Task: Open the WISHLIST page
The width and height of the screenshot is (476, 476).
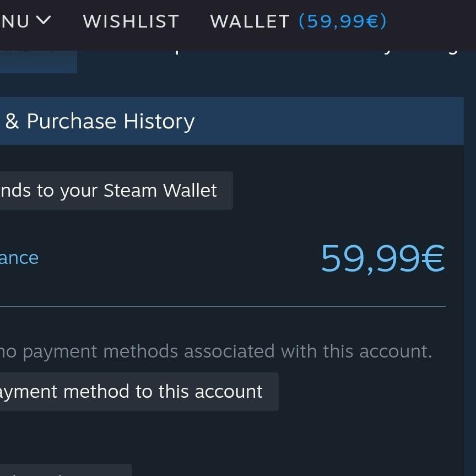Action: click(131, 21)
